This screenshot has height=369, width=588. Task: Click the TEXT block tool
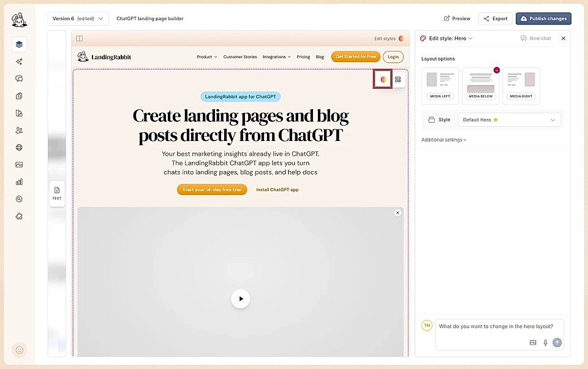coord(57,193)
